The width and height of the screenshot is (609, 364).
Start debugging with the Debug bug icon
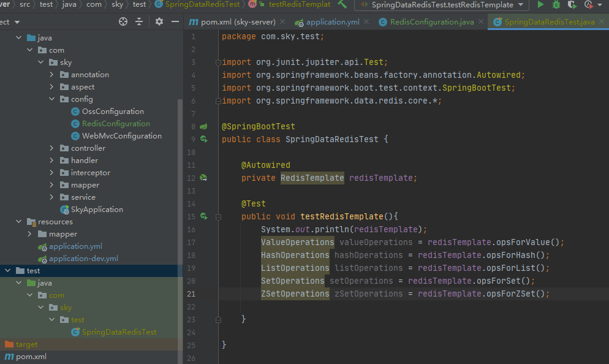[x=556, y=5]
